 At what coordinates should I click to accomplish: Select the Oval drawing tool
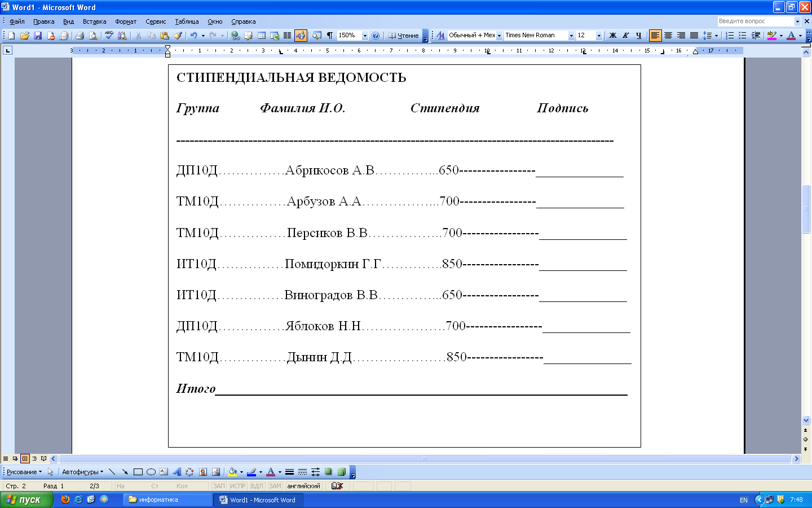[x=151, y=472]
